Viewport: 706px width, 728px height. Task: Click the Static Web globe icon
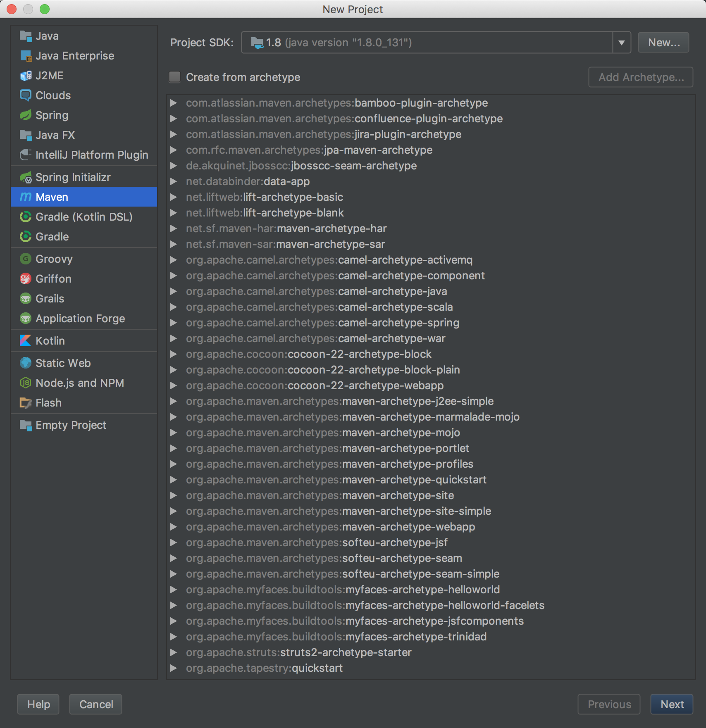pos(26,363)
